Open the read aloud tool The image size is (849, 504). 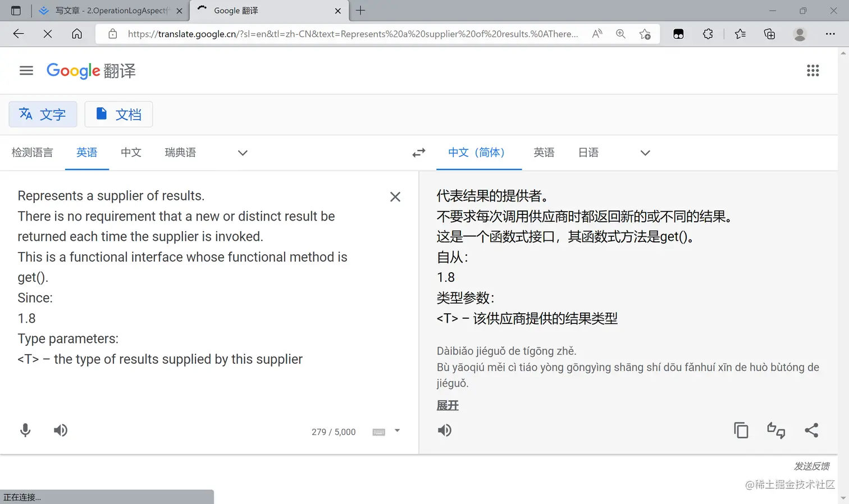coord(597,34)
